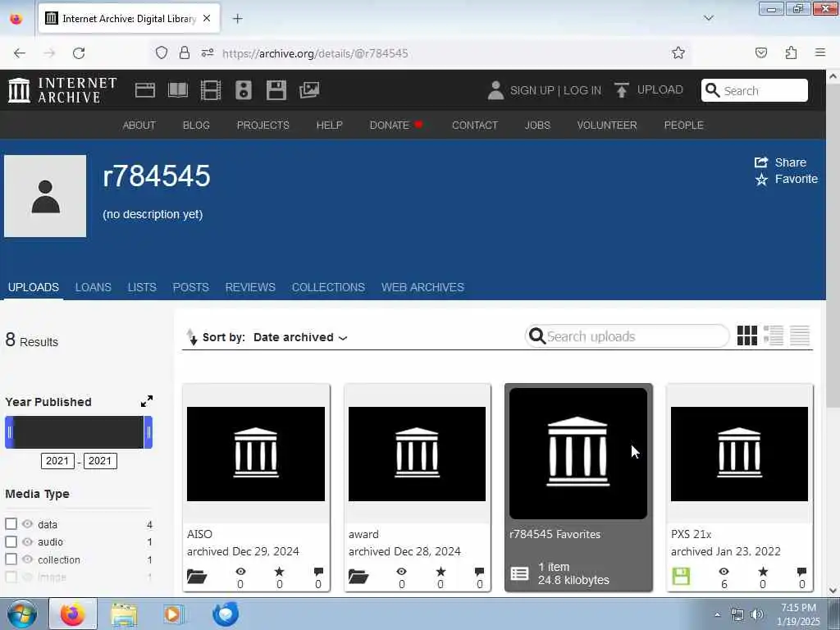Open the Texts book icon
The width and height of the screenshot is (840, 630).
point(178,90)
